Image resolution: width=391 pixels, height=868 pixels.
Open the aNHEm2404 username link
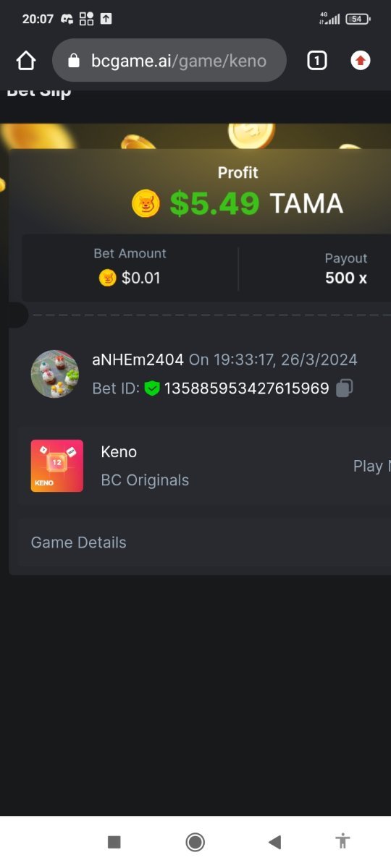[138, 359]
